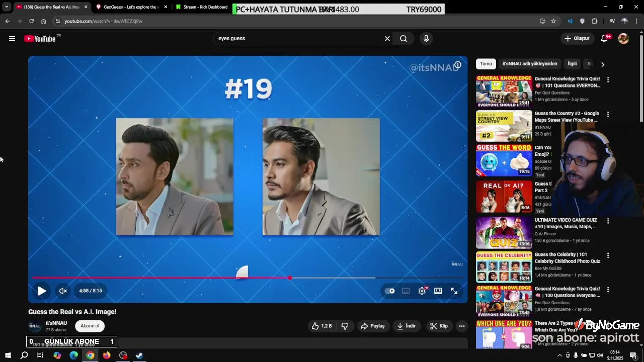Switch to the GeoGuessr browser tab
This screenshot has width=644, height=362.
[131, 7]
